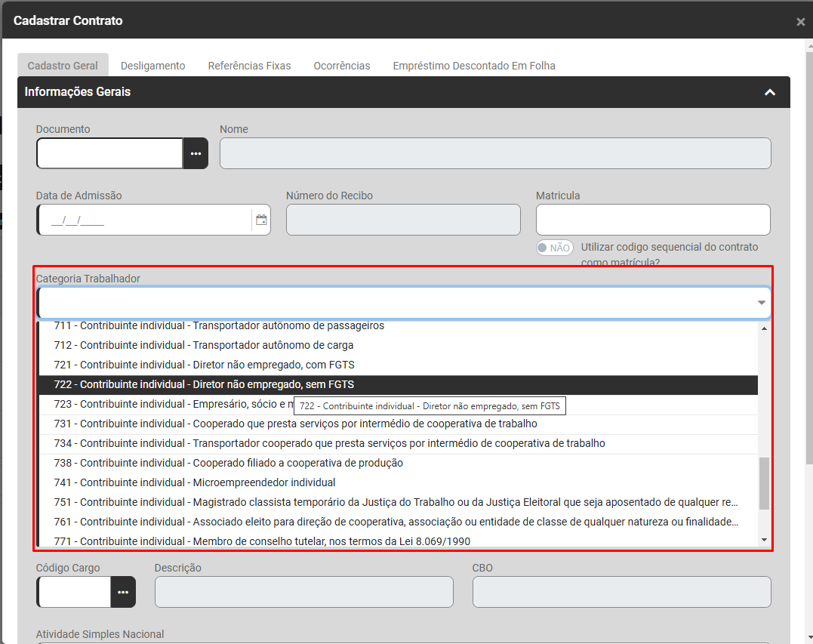Collapse the Informações Gerais section
The width and height of the screenshot is (813, 644).
coord(769,92)
